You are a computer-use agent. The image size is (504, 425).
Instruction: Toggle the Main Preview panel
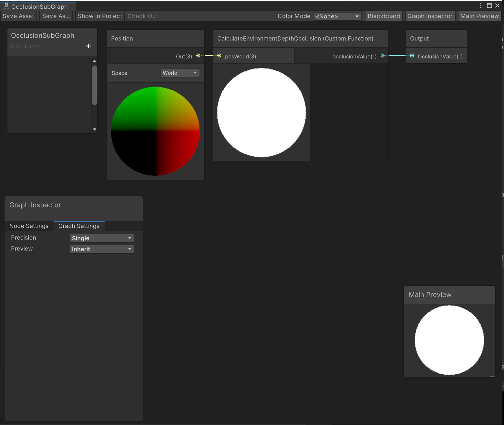click(479, 16)
